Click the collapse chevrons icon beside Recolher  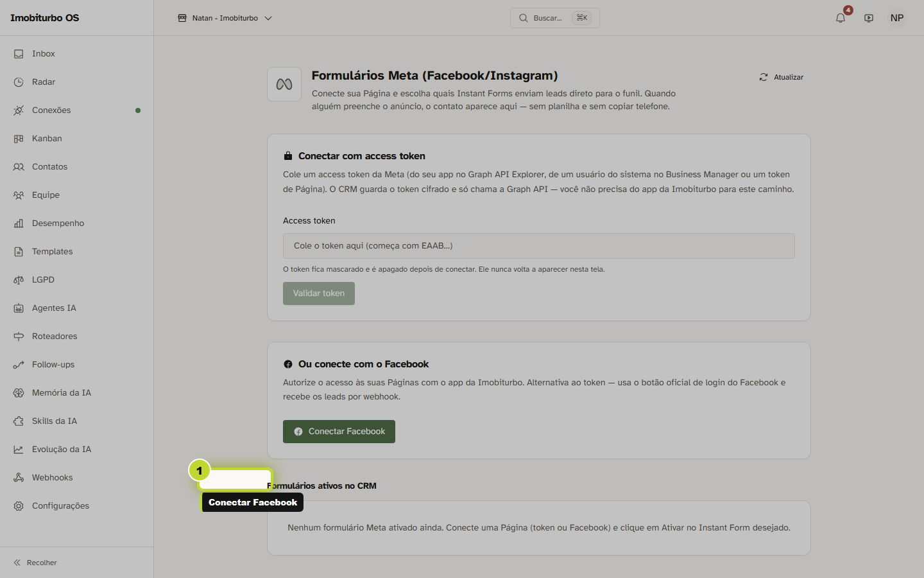tap(17, 563)
